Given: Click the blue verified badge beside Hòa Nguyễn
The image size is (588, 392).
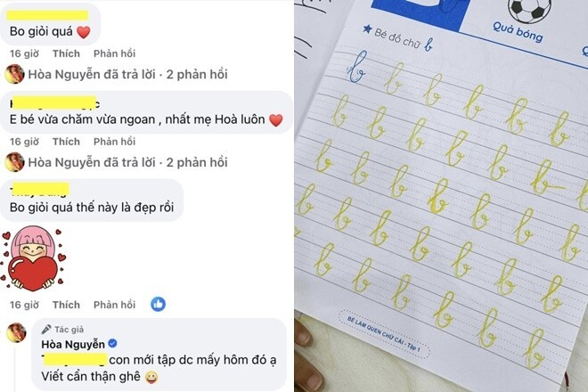Looking at the screenshot, I should coord(112,343).
